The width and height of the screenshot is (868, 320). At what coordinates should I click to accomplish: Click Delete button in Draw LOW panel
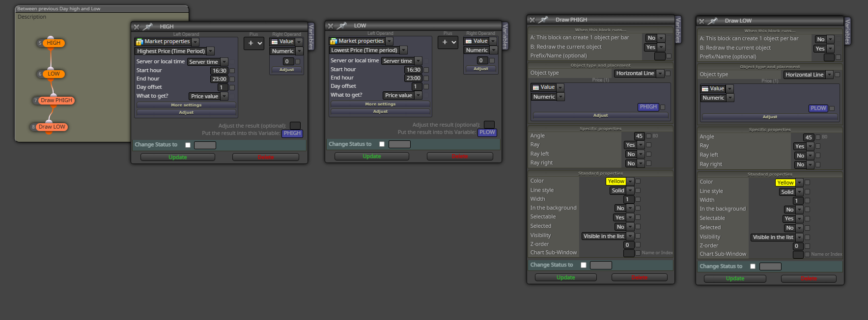tap(809, 278)
